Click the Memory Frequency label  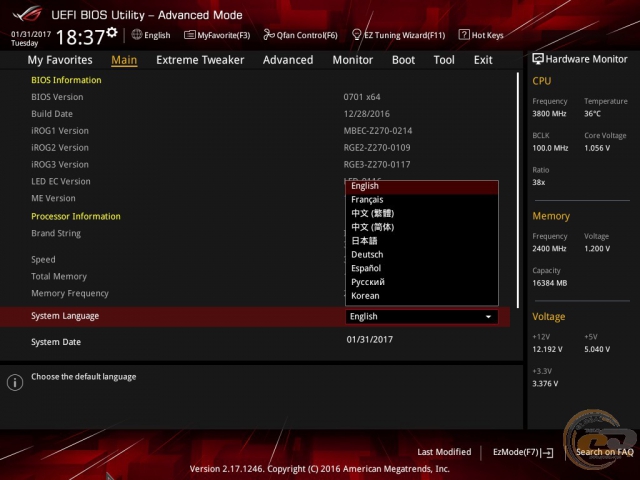coord(70,293)
